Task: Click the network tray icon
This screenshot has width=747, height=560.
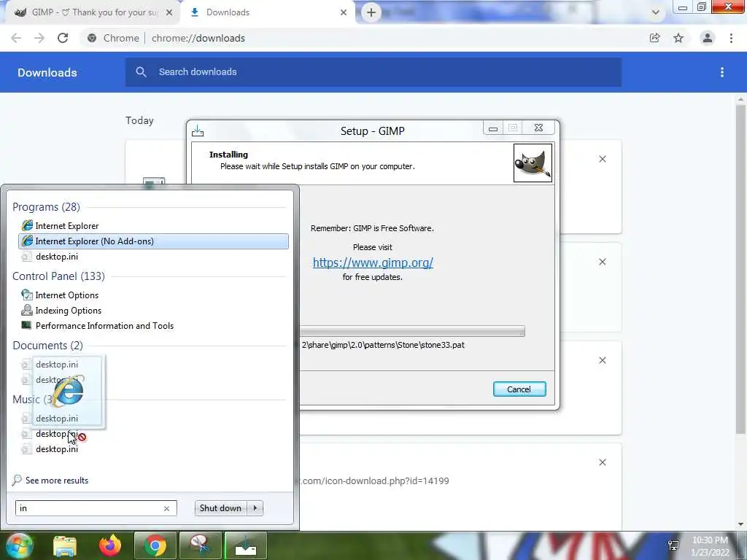Action: pyautogui.click(x=673, y=545)
